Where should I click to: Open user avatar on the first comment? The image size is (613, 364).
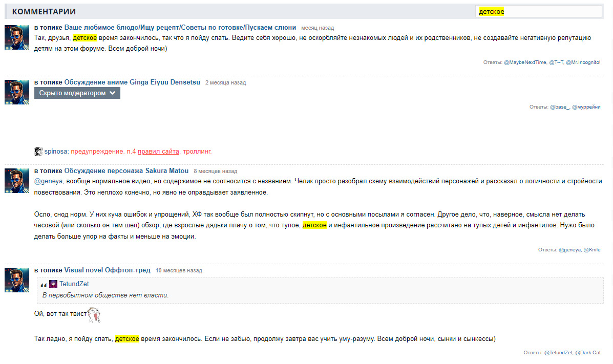(17, 37)
